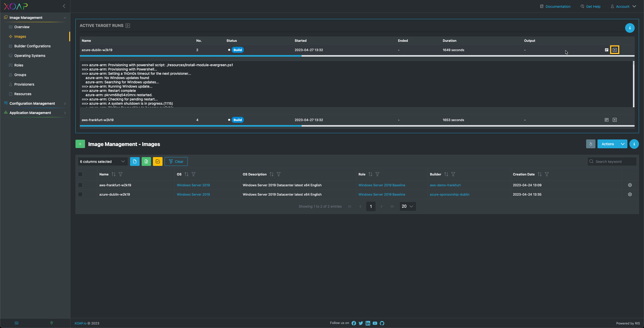Open info for Image Management Images section
Screen dimensions: 644x328
point(634,144)
